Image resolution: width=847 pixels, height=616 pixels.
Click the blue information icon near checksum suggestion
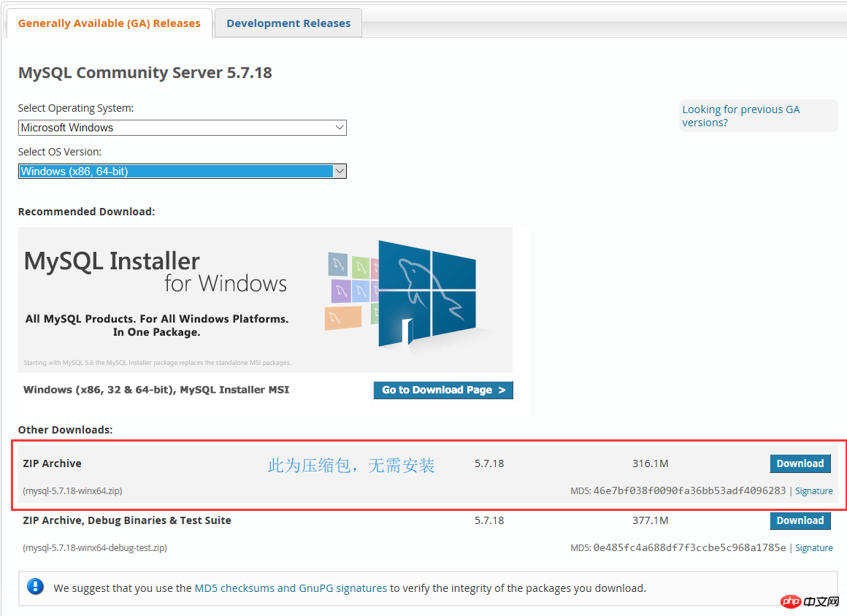(x=35, y=588)
